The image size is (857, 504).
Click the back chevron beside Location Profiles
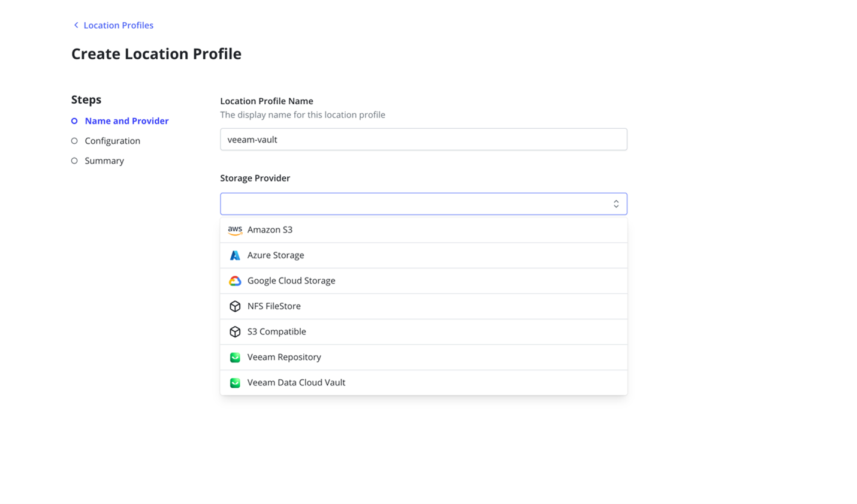(x=76, y=25)
